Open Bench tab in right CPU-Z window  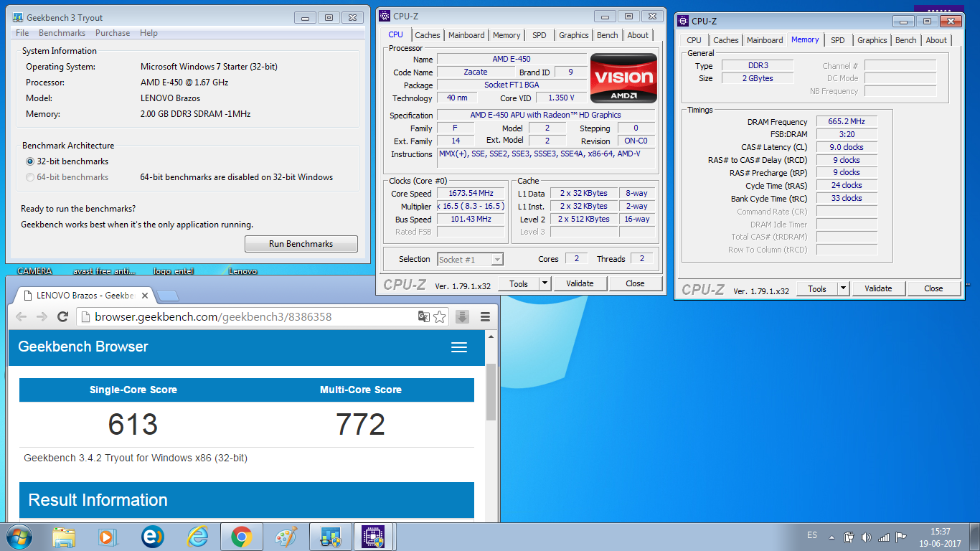point(906,40)
